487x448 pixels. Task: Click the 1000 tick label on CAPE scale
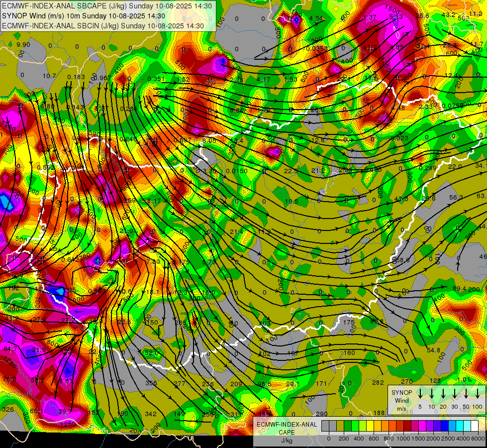tap(403, 439)
